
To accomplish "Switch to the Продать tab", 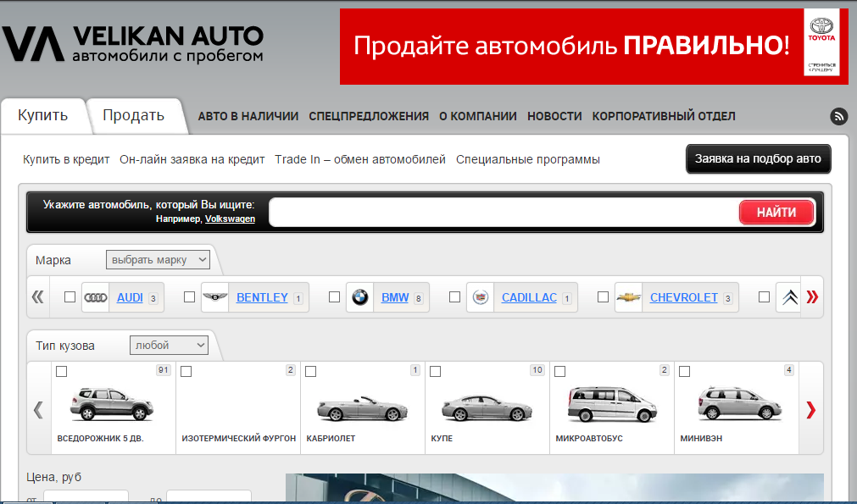I will (x=134, y=115).
